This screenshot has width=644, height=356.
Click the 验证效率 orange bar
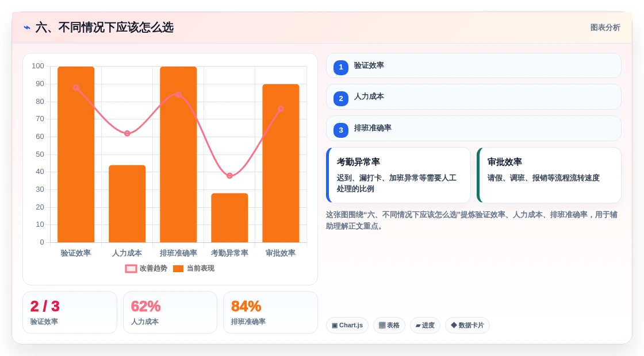pyautogui.click(x=76, y=154)
